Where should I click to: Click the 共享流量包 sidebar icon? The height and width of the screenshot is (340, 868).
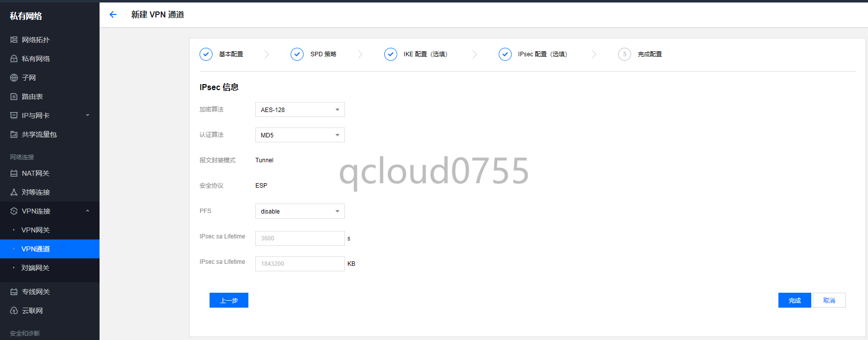pos(14,134)
